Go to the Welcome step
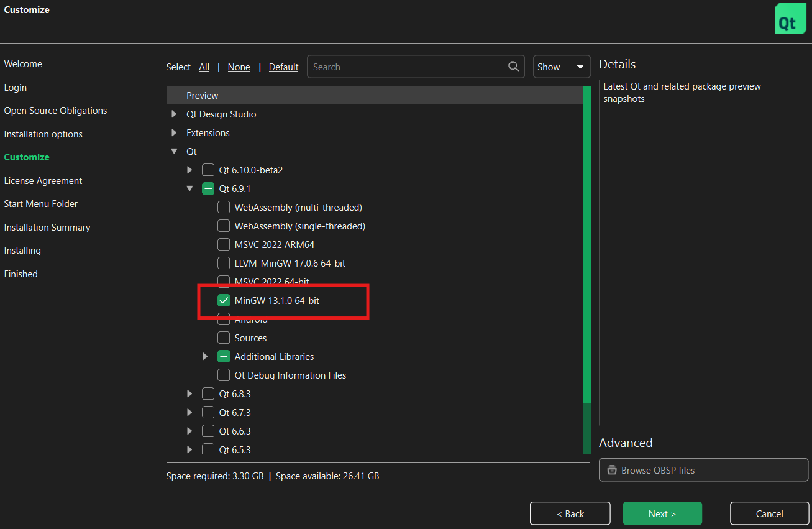The image size is (812, 529). (23, 64)
